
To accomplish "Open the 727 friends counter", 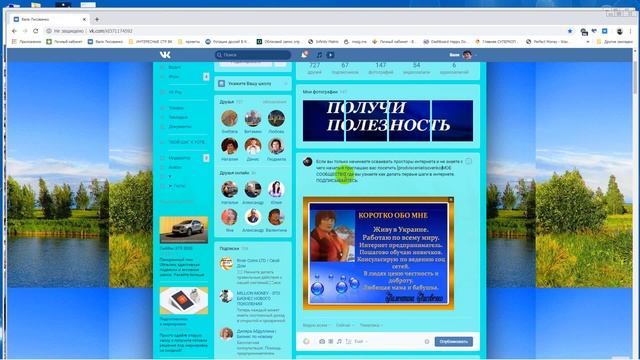I will tap(315, 68).
